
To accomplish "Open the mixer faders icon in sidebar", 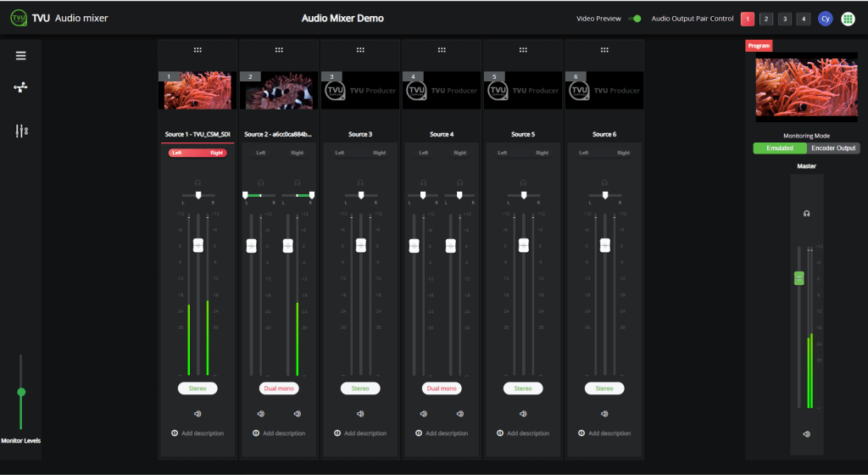I will pos(21,131).
